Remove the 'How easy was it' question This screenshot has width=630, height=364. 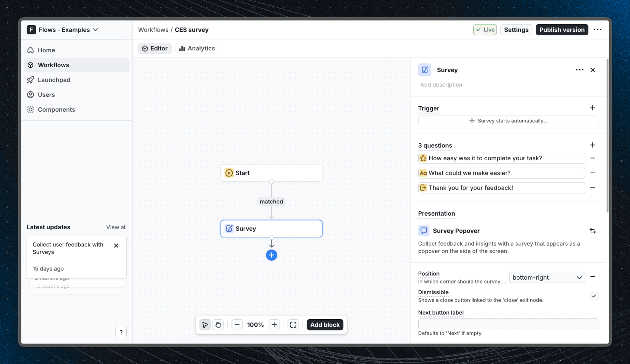click(x=593, y=158)
